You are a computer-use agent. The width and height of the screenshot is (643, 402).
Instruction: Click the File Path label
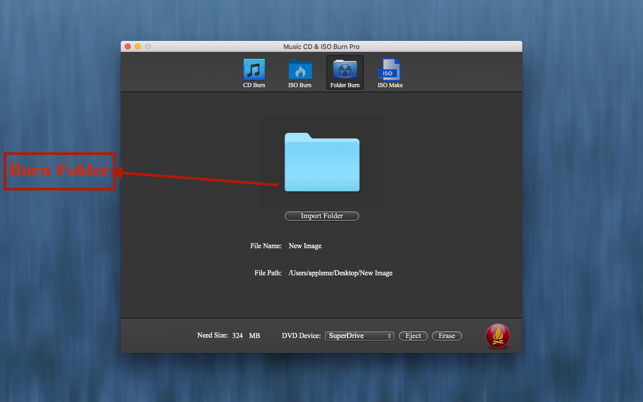[x=268, y=273]
